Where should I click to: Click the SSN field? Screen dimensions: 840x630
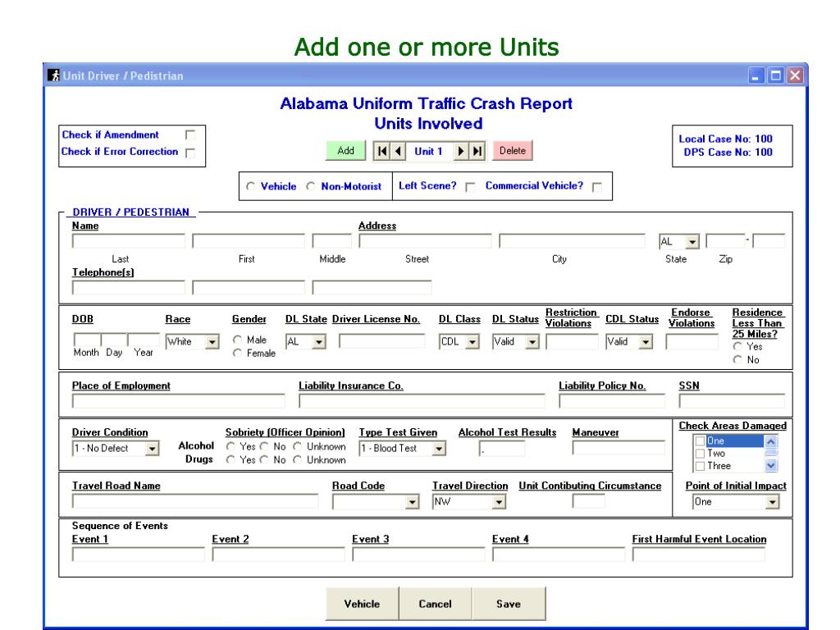tap(733, 401)
